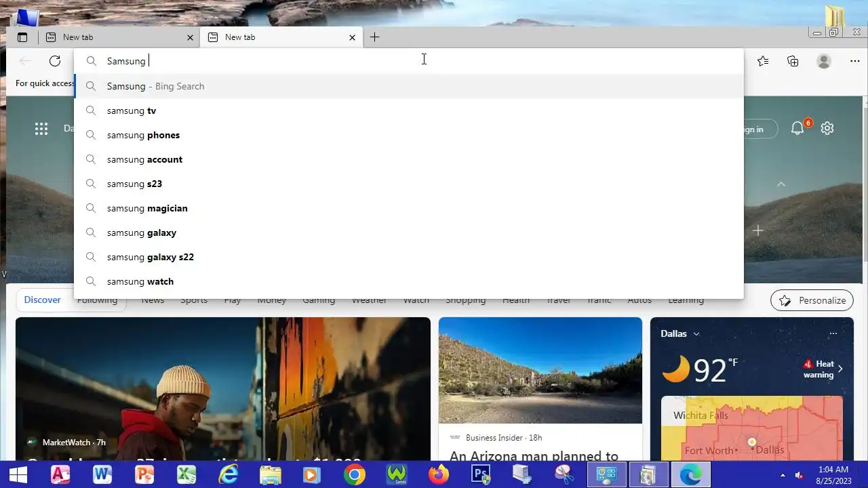868x488 pixels.
Task: Open the Arizona desert article thumbnail
Action: (540, 370)
